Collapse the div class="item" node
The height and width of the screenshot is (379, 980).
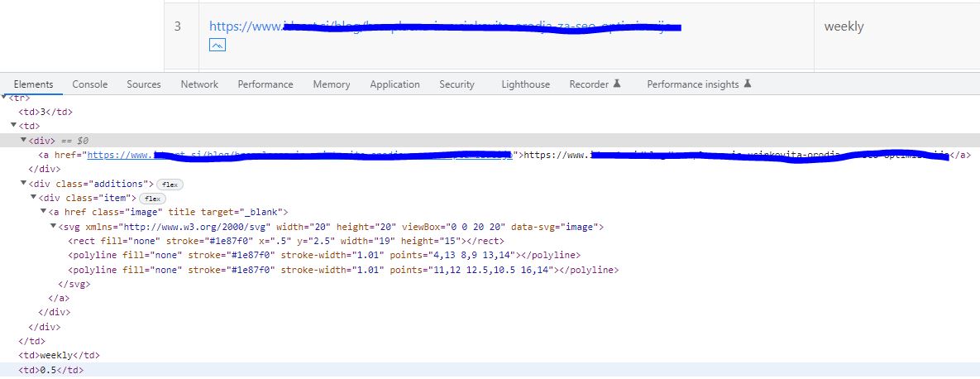pos(34,198)
